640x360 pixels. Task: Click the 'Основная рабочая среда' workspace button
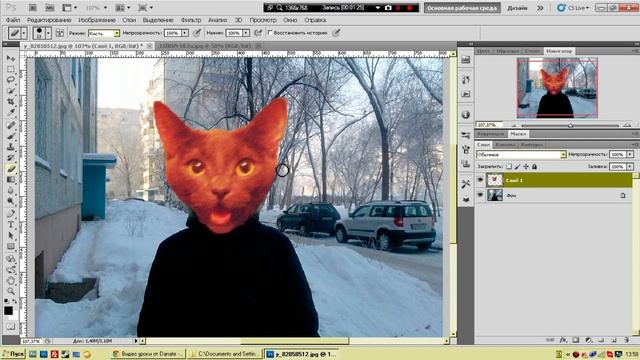[462, 8]
